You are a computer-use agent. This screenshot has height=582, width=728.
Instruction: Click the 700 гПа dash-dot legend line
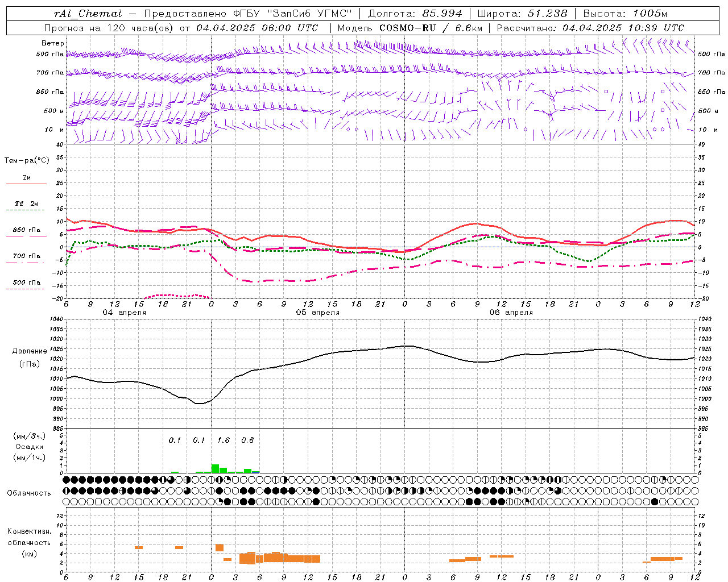pyautogui.click(x=26, y=263)
